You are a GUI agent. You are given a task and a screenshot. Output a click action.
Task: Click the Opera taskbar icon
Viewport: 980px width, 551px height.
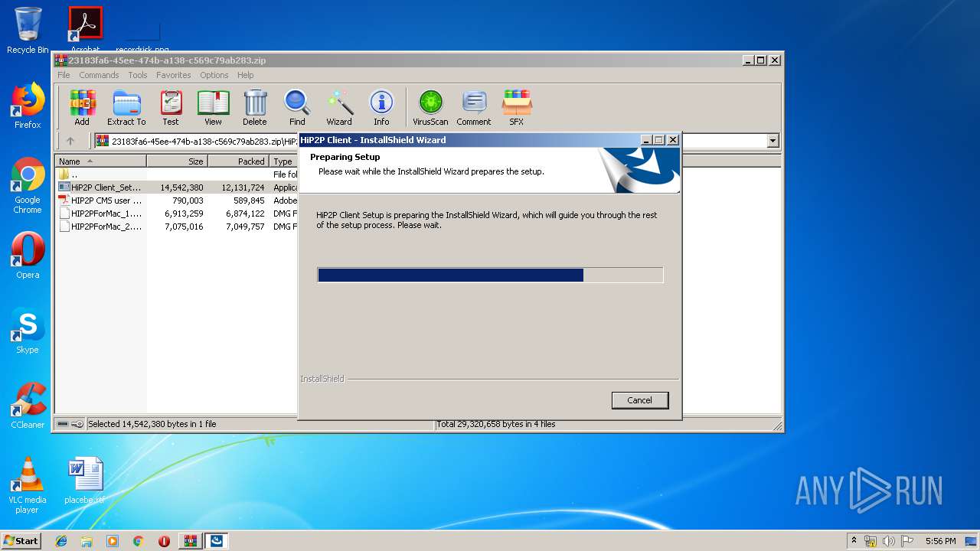tap(164, 541)
